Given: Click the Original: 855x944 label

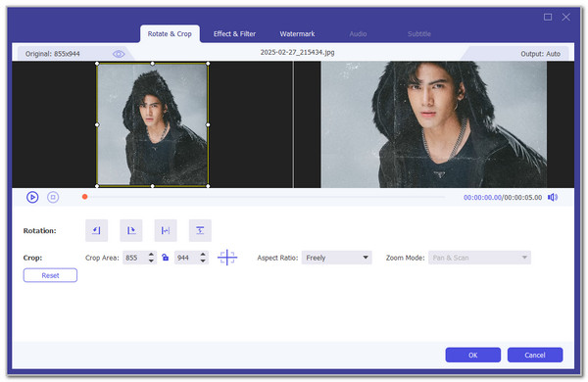Looking at the screenshot, I should 53,54.
